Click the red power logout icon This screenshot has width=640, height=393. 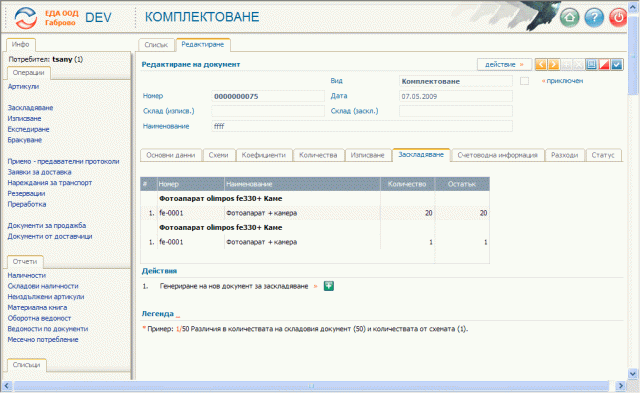(x=618, y=18)
